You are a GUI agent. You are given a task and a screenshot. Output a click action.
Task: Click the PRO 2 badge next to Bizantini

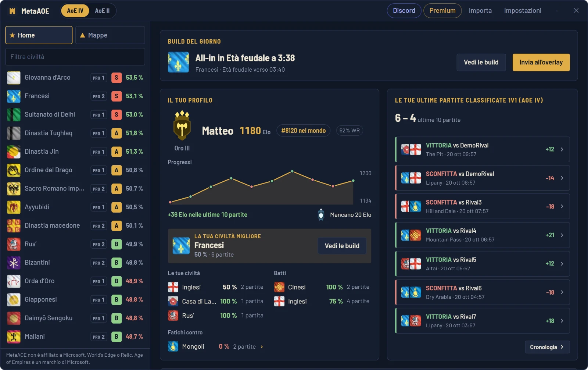coord(98,263)
